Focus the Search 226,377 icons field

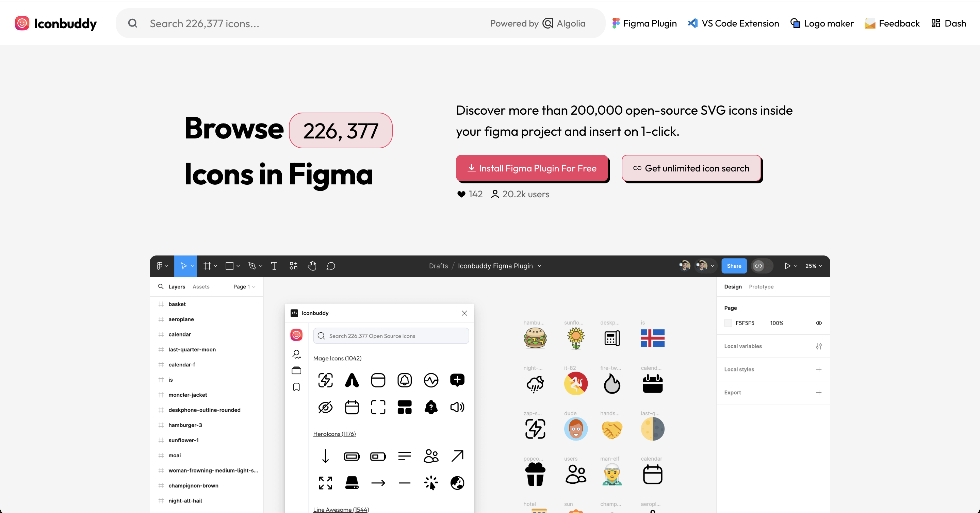tap(360, 23)
